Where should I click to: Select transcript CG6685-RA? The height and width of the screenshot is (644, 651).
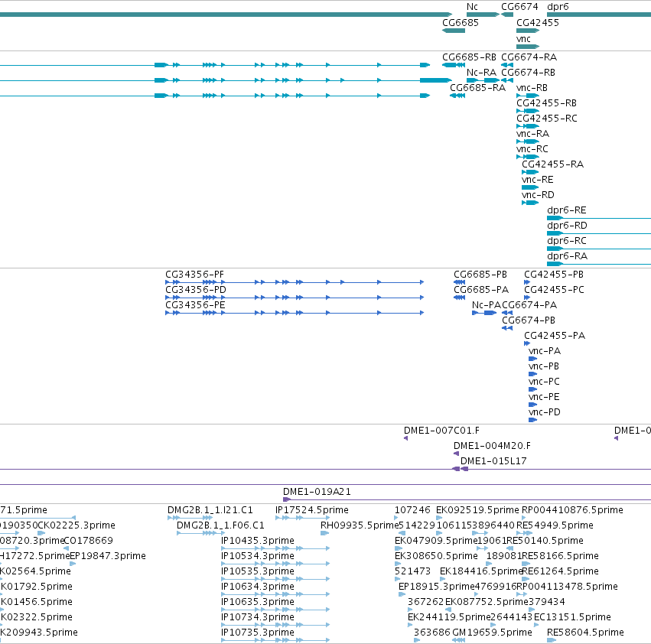click(x=478, y=88)
